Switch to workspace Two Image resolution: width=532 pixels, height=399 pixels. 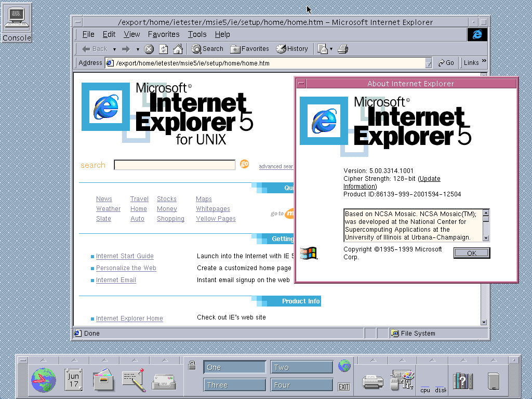click(301, 367)
